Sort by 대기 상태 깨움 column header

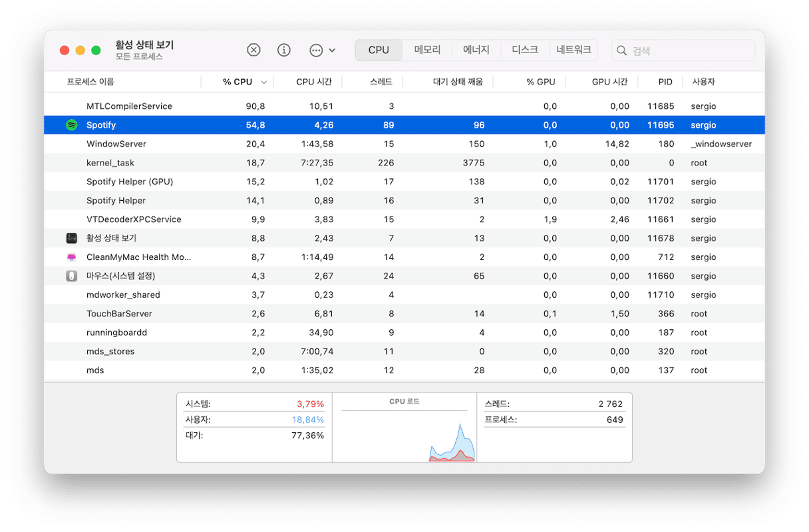coord(458,82)
